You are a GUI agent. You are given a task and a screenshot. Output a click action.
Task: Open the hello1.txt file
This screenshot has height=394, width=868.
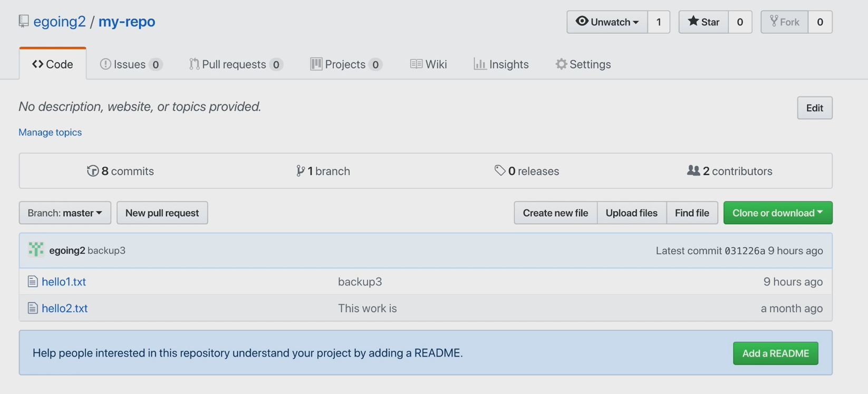coord(64,282)
